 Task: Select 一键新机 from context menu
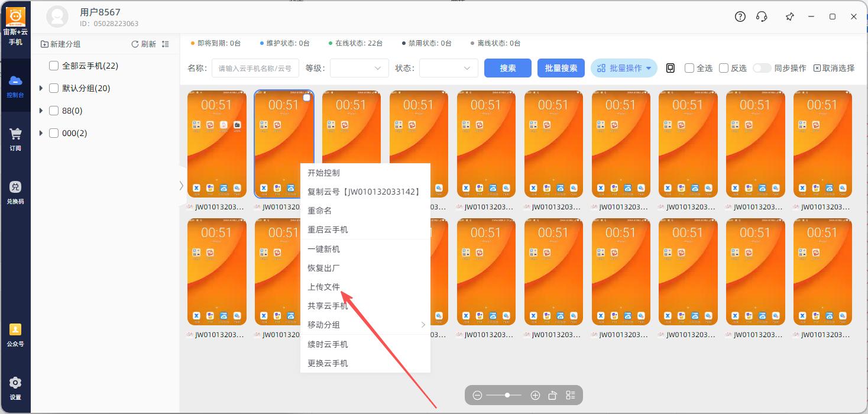pos(365,249)
